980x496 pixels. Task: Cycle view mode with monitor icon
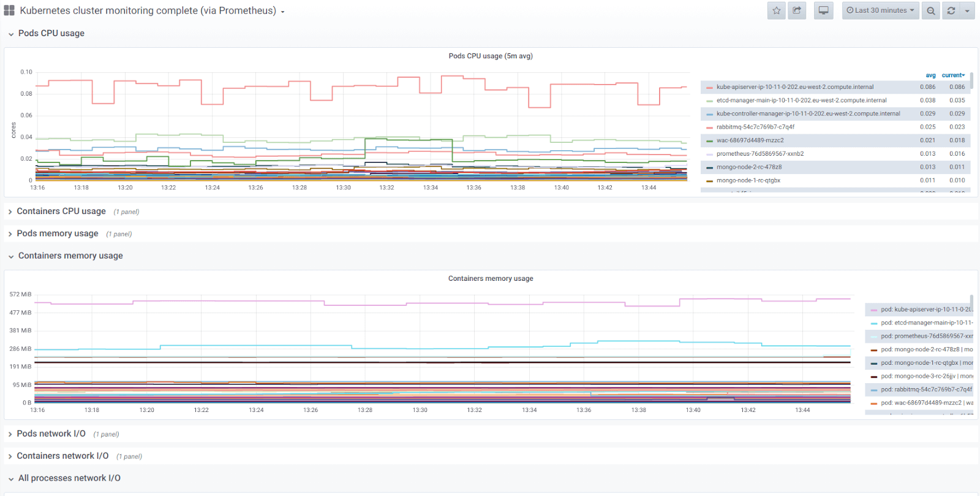point(824,10)
